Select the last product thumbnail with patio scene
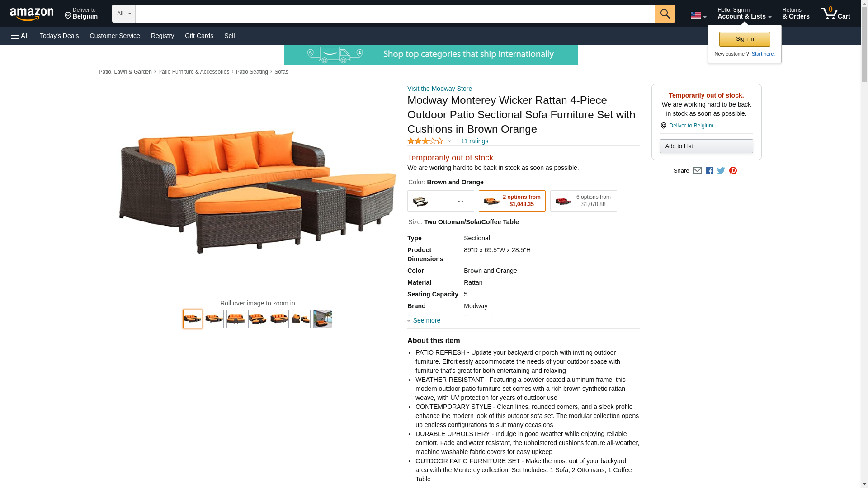Screen dimensions: 868x488 [322, 319]
